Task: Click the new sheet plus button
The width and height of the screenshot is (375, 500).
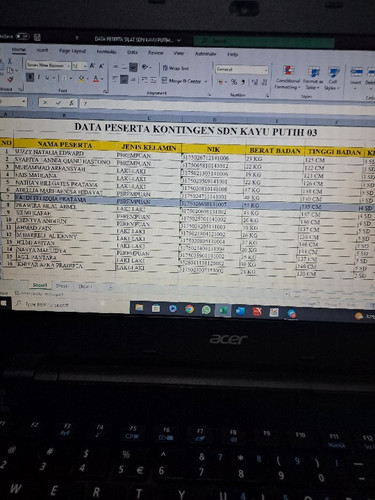Action: pos(111,287)
